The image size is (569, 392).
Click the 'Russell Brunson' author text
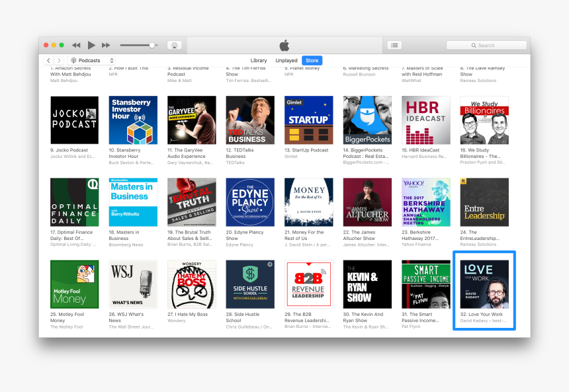click(359, 74)
